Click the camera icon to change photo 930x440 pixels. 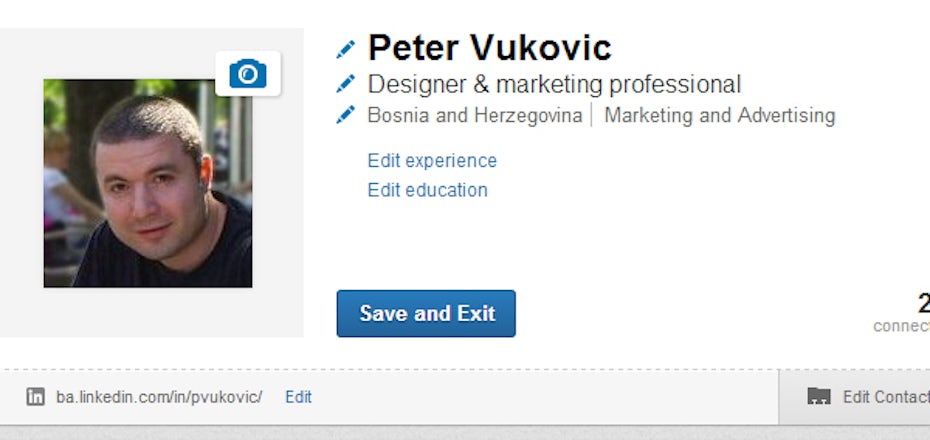(x=248, y=74)
